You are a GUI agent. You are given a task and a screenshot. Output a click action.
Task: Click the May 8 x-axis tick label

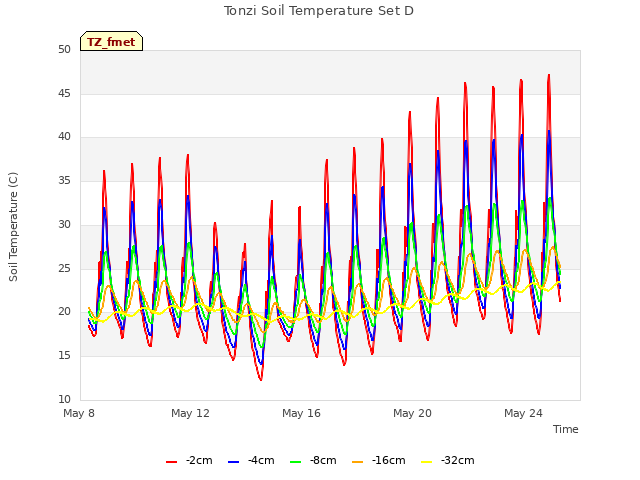click(79, 413)
